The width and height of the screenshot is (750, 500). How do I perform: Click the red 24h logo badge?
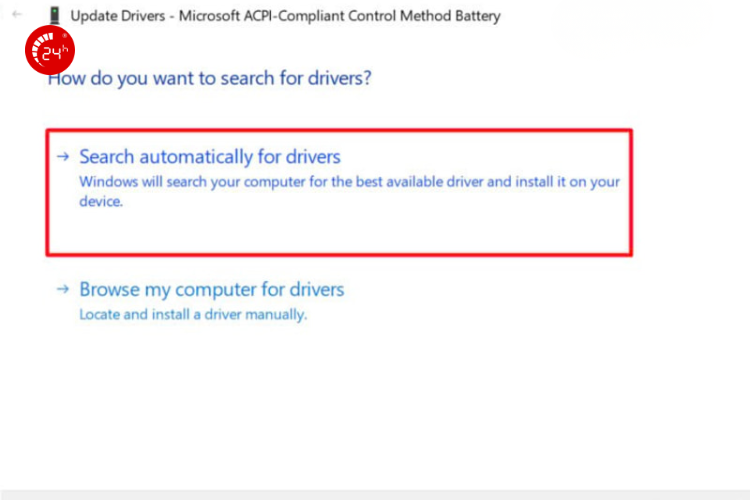[47, 52]
